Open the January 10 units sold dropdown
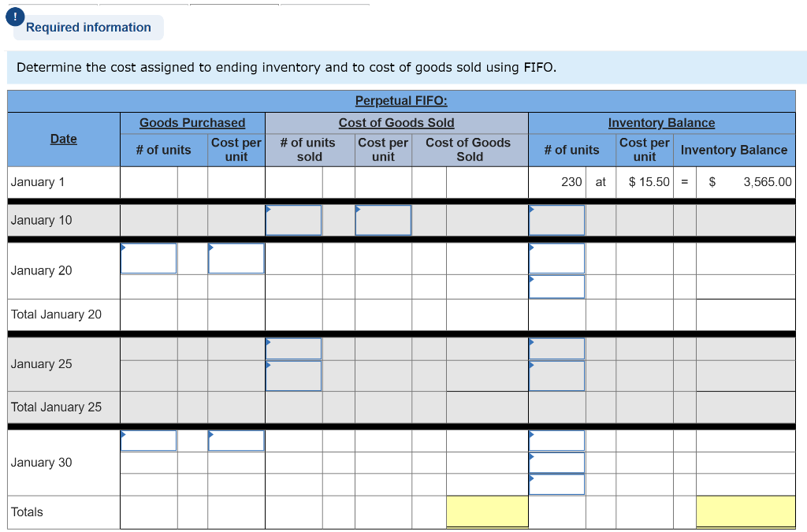 click(293, 220)
